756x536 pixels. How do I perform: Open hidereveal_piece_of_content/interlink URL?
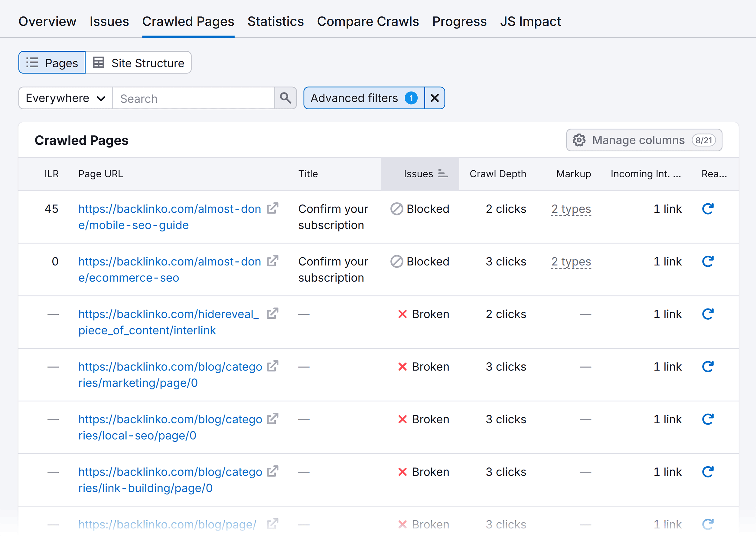point(168,322)
